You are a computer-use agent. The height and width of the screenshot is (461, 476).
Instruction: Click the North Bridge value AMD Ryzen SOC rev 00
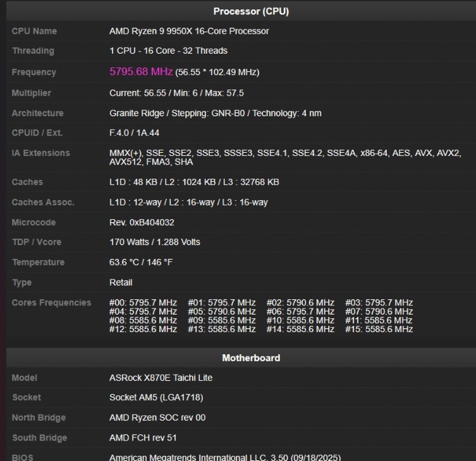click(x=157, y=417)
